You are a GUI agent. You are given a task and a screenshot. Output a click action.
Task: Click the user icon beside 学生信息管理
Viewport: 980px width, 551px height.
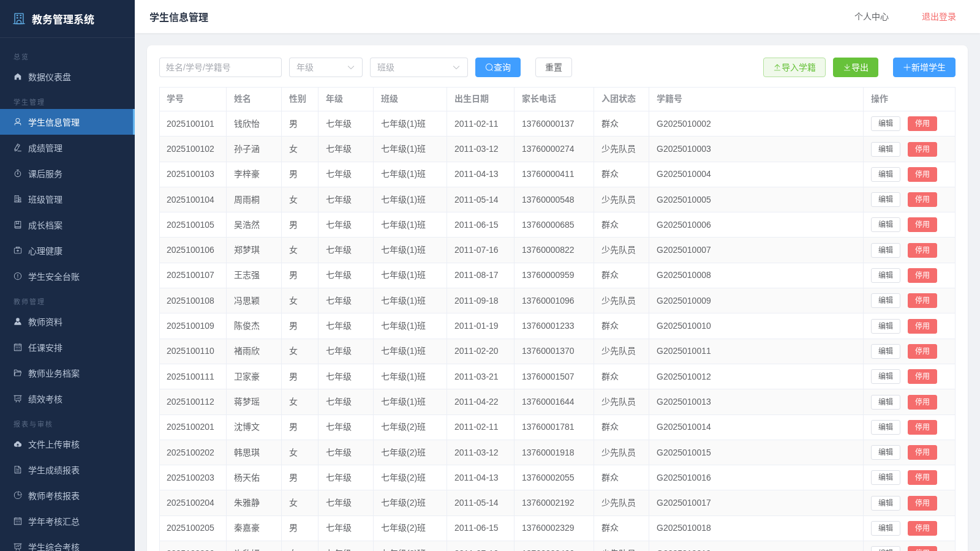[18, 122]
